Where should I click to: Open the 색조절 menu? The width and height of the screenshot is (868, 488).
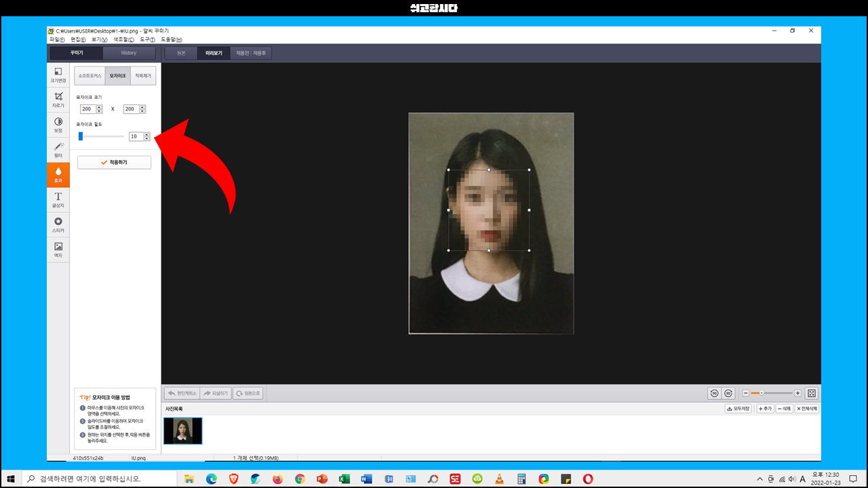pos(123,39)
